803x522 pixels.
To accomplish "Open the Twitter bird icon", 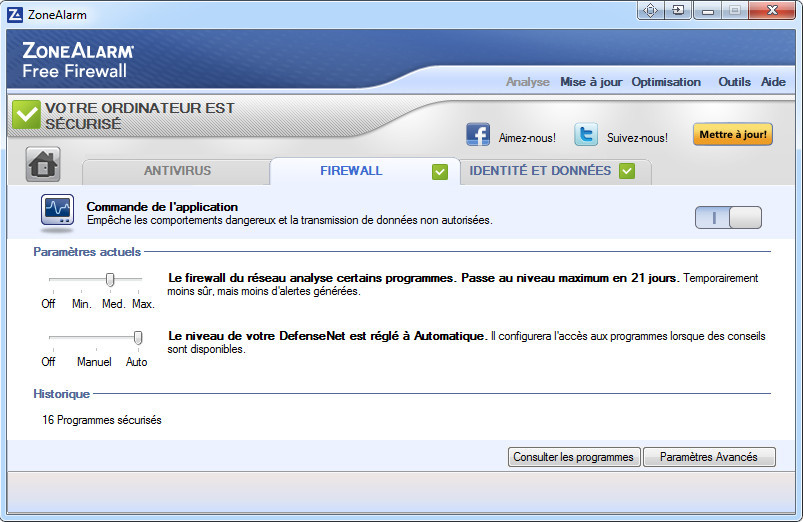I will [586, 134].
